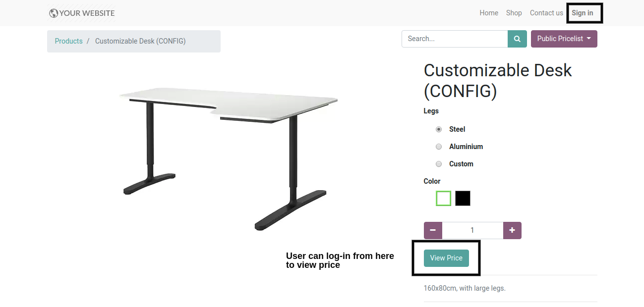This screenshot has width=644, height=307.
Task: Click the Sign in link
Action: point(582,13)
